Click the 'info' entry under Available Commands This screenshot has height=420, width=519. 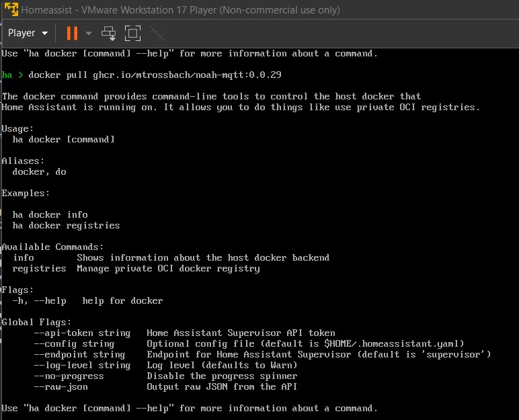[x=24, y=258]
